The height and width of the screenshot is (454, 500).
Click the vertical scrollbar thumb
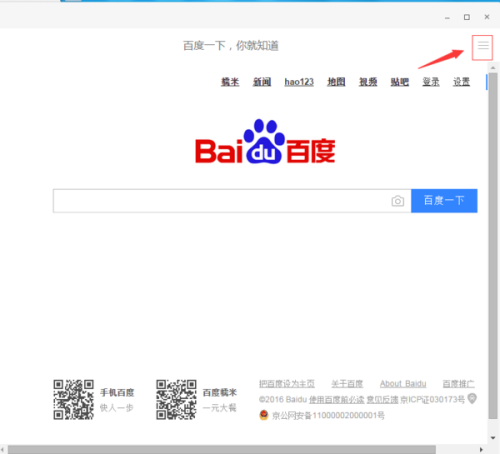click(493, 246)
